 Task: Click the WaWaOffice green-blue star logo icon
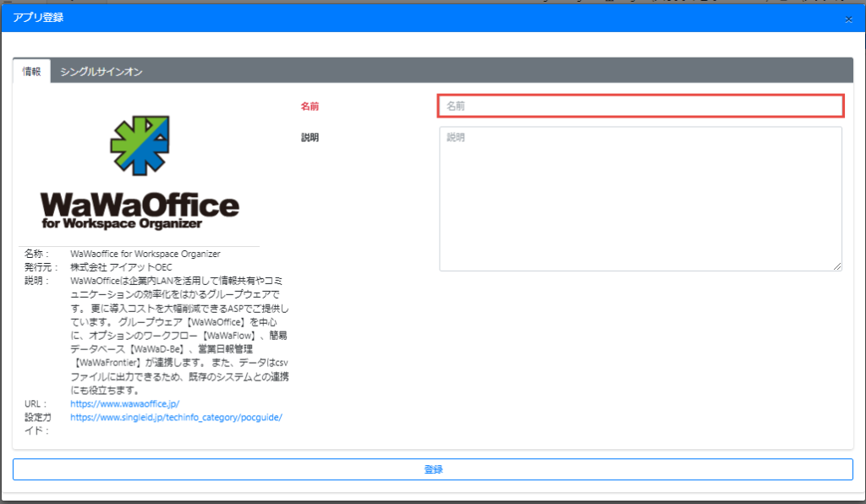tap(140, 145)
